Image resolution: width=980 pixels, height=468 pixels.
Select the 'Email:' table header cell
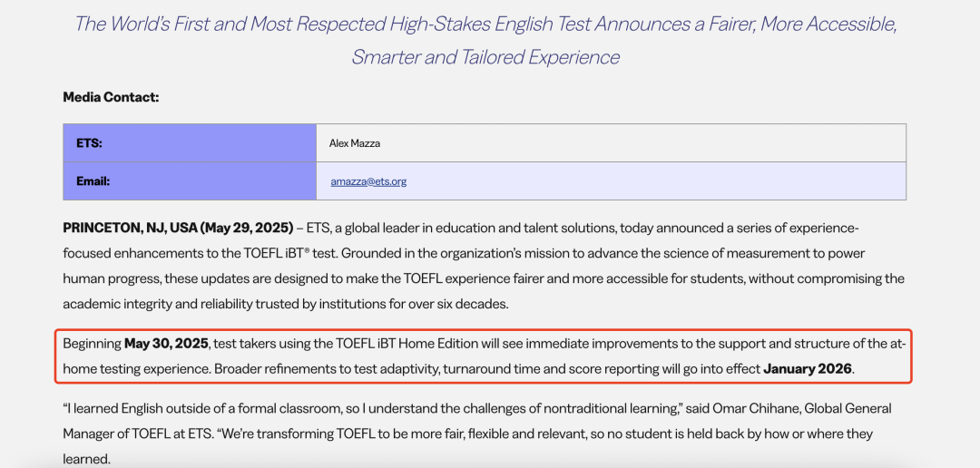(190, 181)
